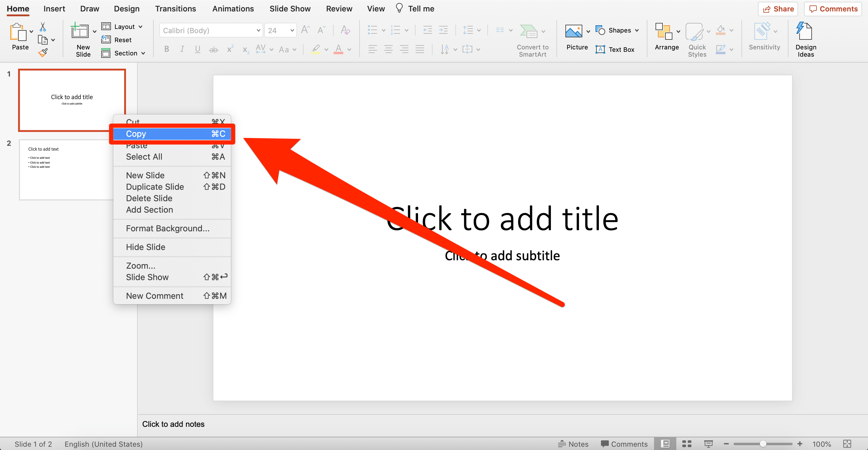Click the zoom slider handle
Screen dimensions: 868x450
pyautogui.click(x=763, y=444)
